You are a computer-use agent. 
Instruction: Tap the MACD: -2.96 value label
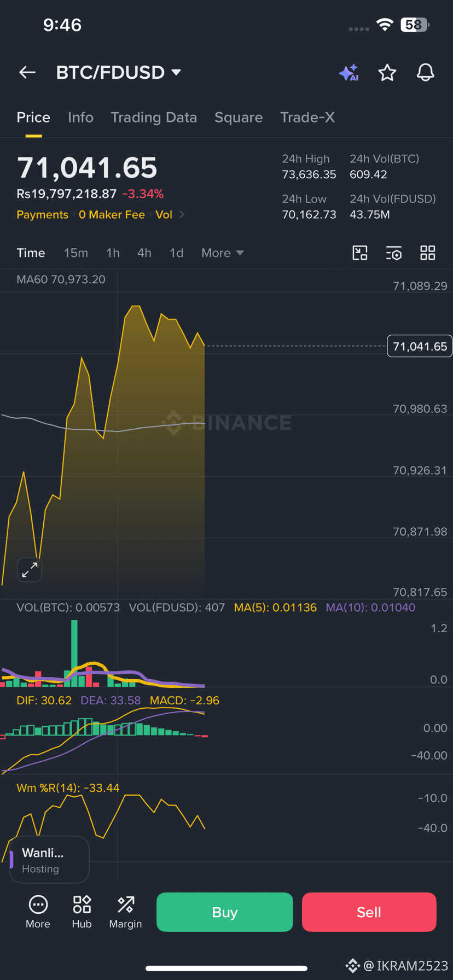click(184, 701)
